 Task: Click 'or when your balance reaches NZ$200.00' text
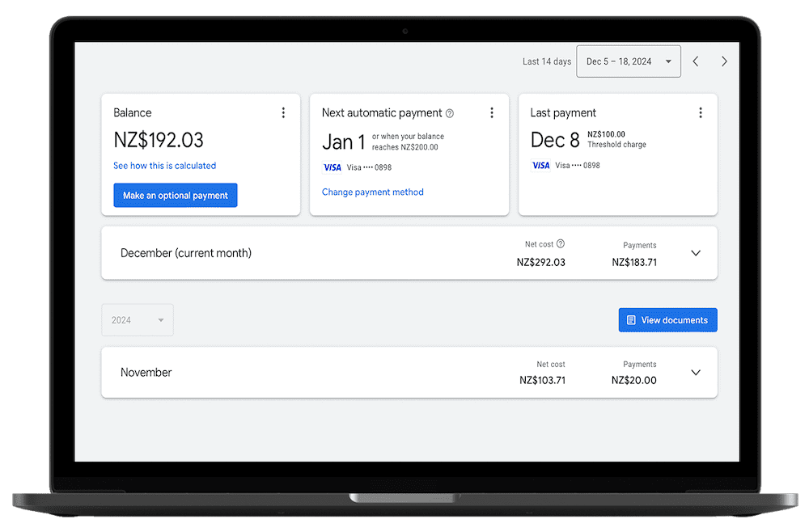(x=408, y=141)
